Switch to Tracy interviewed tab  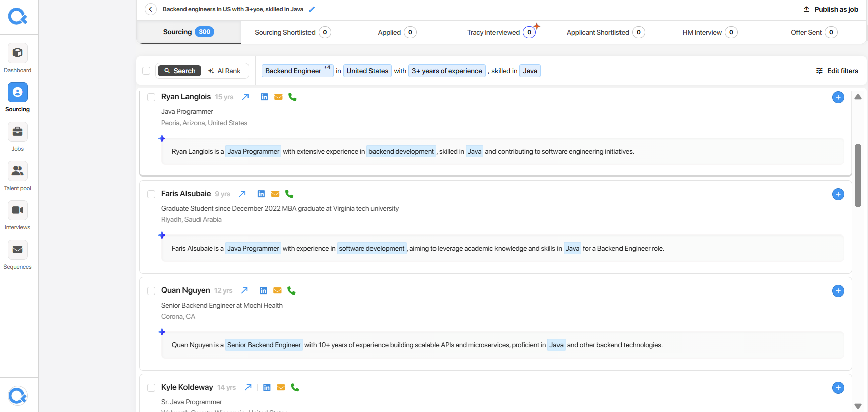click(x=502, y=32)
